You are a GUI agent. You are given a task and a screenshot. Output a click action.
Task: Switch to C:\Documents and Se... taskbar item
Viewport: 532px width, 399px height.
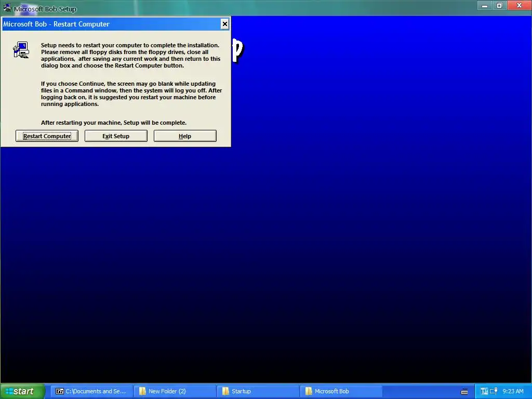pyautogui.click(x=91, y=391)
